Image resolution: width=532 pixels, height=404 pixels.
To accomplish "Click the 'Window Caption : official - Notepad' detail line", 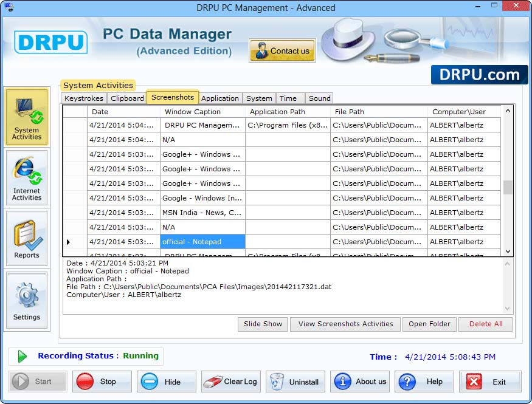I will pyautogui.click(x=128, y=271).
